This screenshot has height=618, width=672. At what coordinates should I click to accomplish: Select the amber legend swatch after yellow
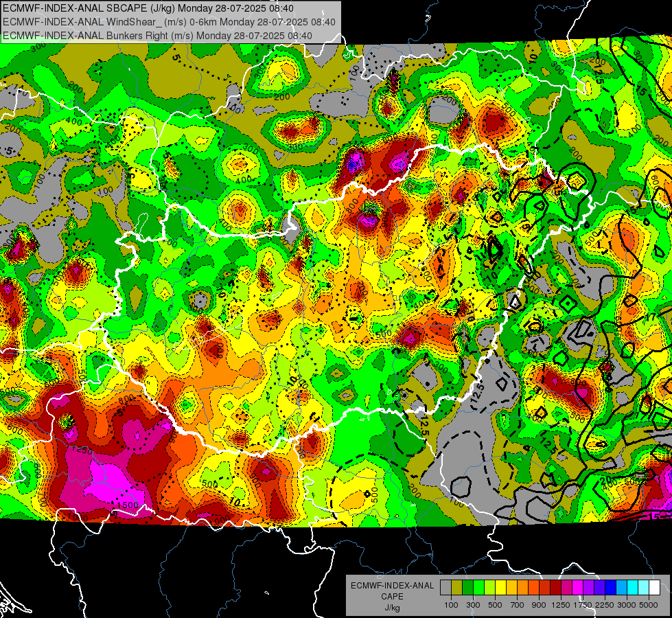point(511,587)
